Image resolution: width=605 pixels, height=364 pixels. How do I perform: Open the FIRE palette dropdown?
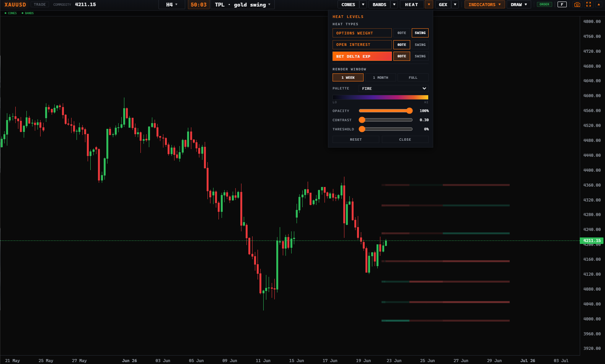[x=393, y=88]
